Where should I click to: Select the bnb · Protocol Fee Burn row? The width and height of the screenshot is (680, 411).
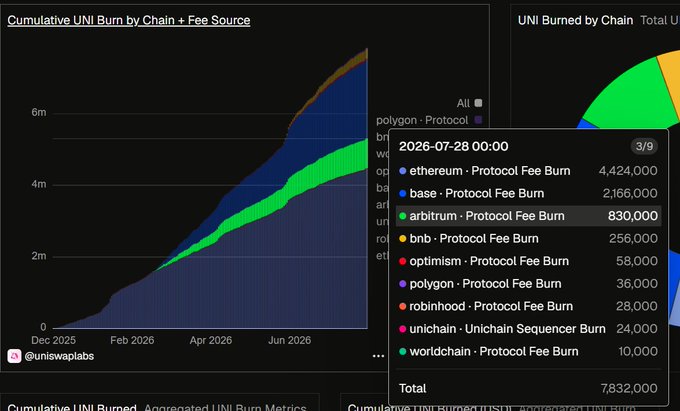pos(528,238)
